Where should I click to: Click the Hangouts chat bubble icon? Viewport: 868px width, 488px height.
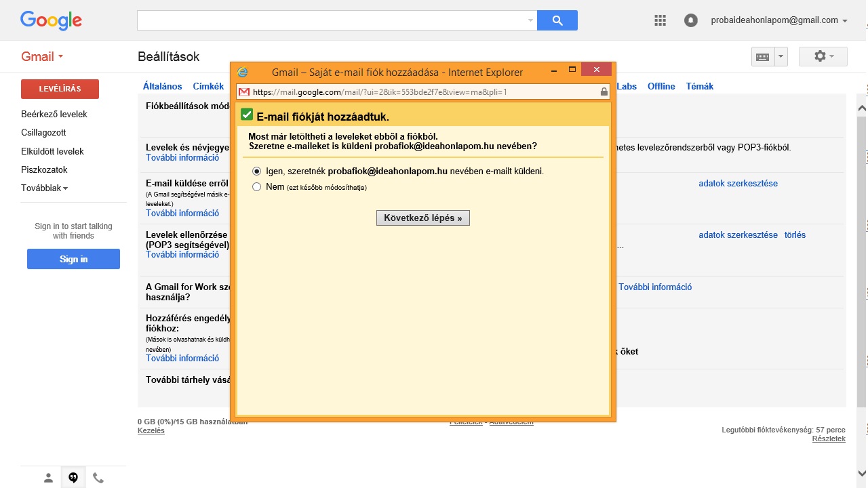[73, 478]
